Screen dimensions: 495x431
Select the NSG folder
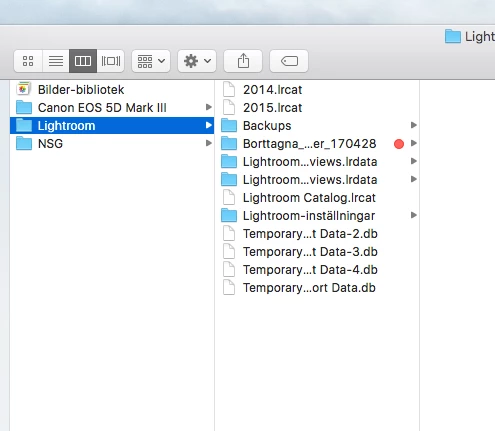(112, 143)
